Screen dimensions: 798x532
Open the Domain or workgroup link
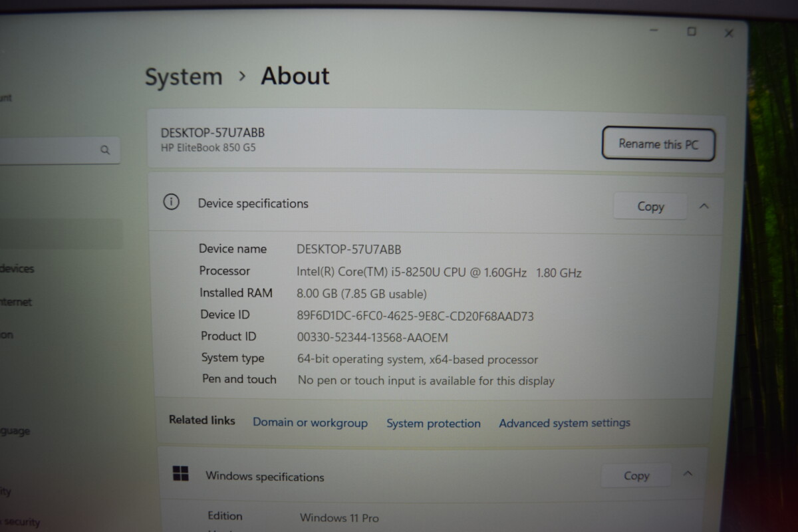click(310, 423)
